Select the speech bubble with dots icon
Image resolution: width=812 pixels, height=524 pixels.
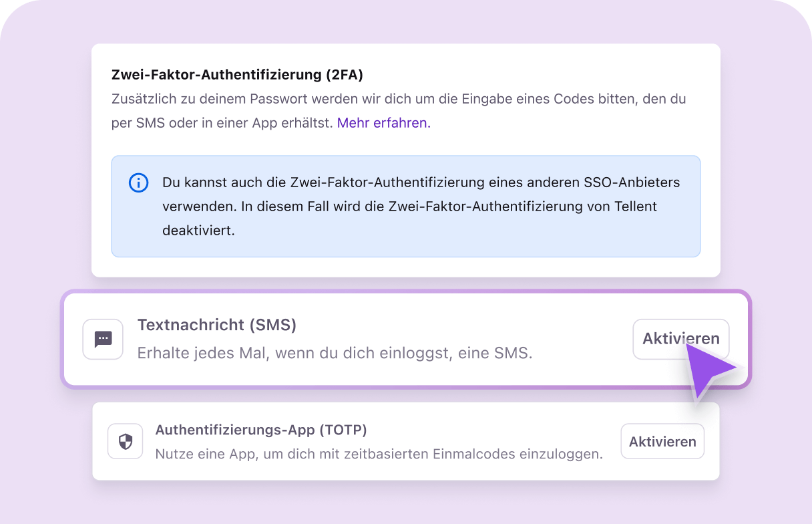point(103,339)
